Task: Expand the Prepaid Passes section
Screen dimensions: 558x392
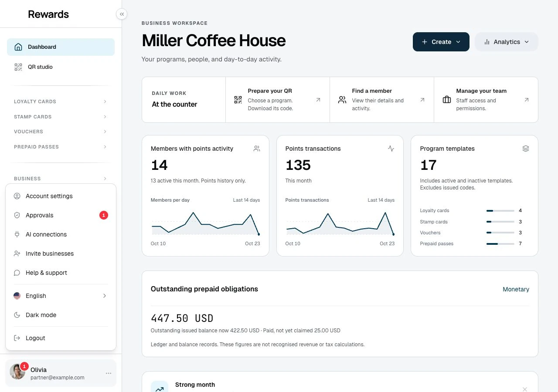Action: coord(61,147)
